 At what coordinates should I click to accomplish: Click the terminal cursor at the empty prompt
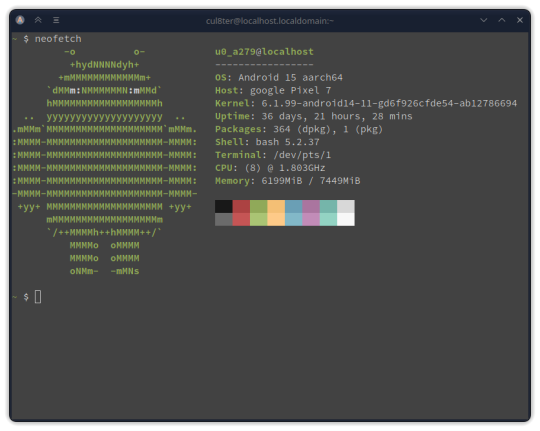coord(38,297)
